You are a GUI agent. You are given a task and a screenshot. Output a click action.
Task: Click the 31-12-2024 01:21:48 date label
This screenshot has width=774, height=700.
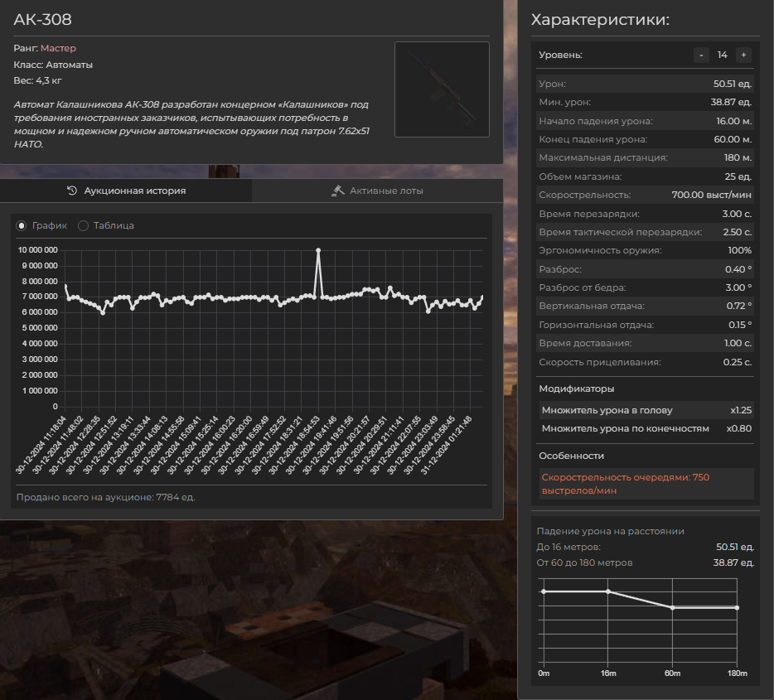tap(446, 445)
